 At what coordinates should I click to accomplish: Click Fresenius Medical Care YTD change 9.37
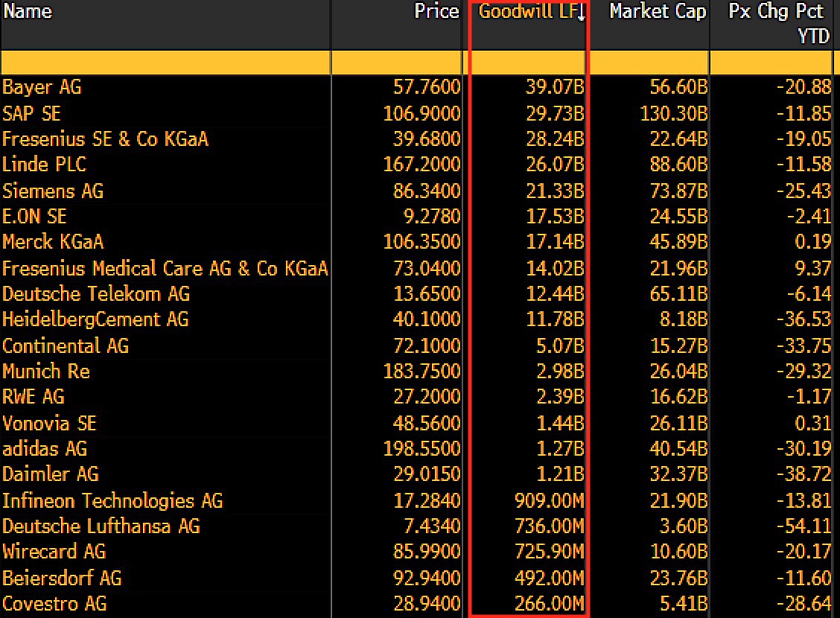click(812, 268)
